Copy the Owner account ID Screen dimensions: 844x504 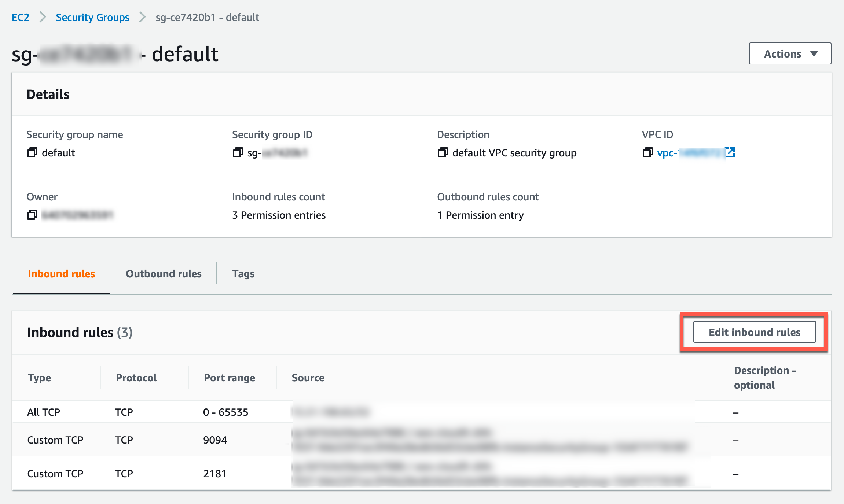click(32, 215)
